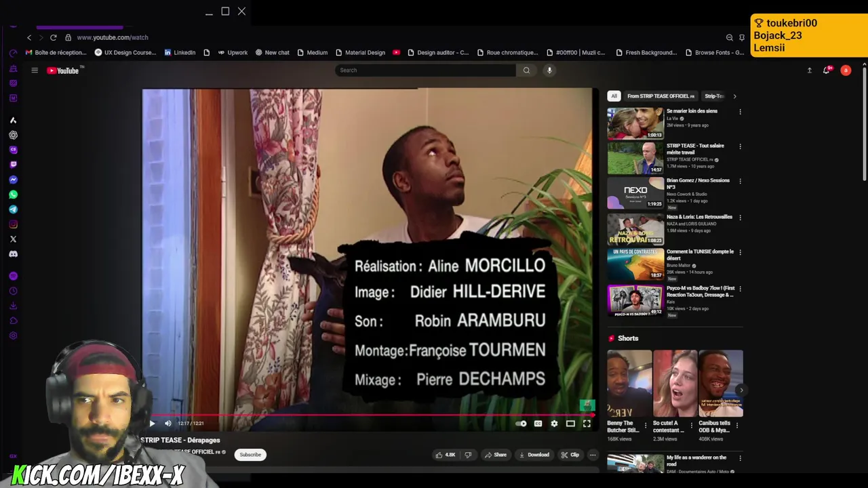Image resolution: width=868 pixels, height=488 pixels.
Task: Download the video
Action: [x=534, y=455]
